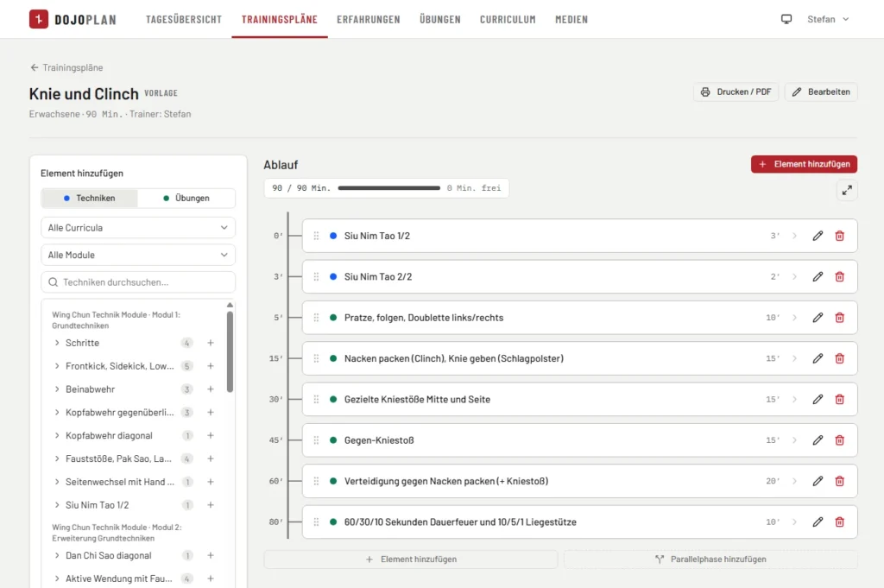Image resolution: width=884 pixels, height=588 pixels.
Task: Expand the Schritte technique group
Action: [57, 343]
